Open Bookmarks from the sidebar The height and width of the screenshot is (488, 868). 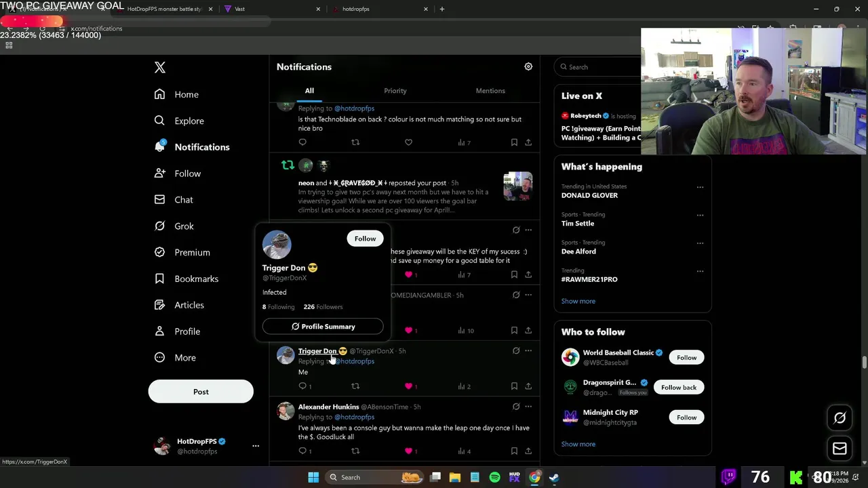186,279
